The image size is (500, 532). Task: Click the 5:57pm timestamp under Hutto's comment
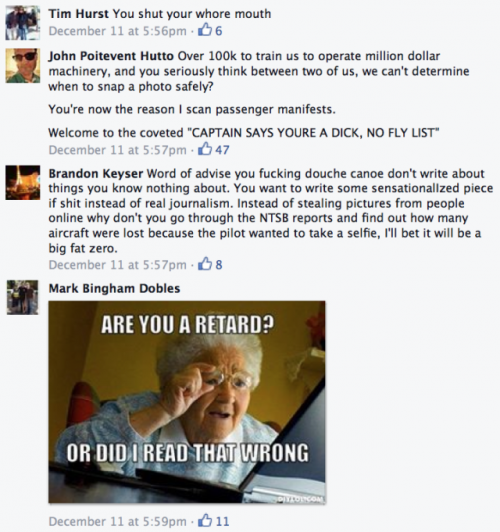(x=117, y=150)
